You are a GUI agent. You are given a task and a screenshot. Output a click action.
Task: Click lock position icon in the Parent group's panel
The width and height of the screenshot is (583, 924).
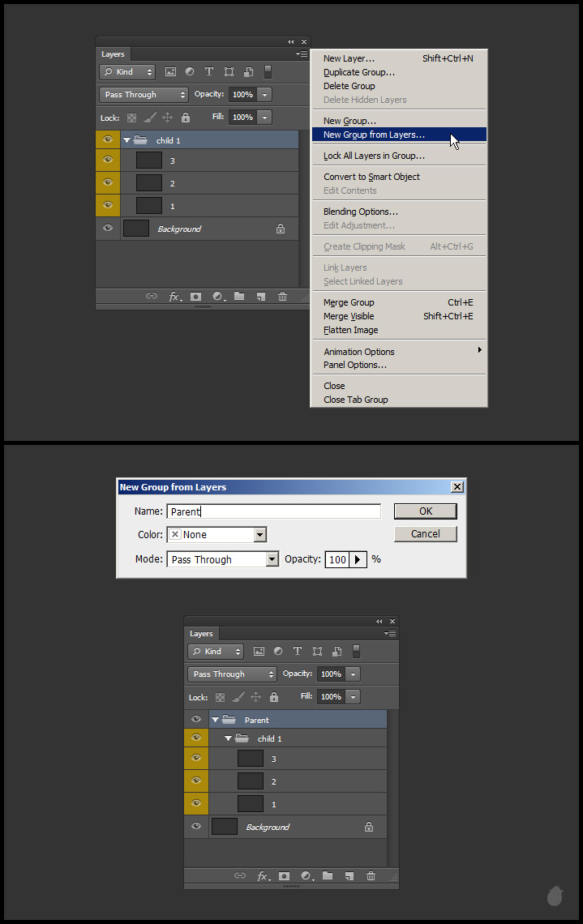click(x=255, y=697)
